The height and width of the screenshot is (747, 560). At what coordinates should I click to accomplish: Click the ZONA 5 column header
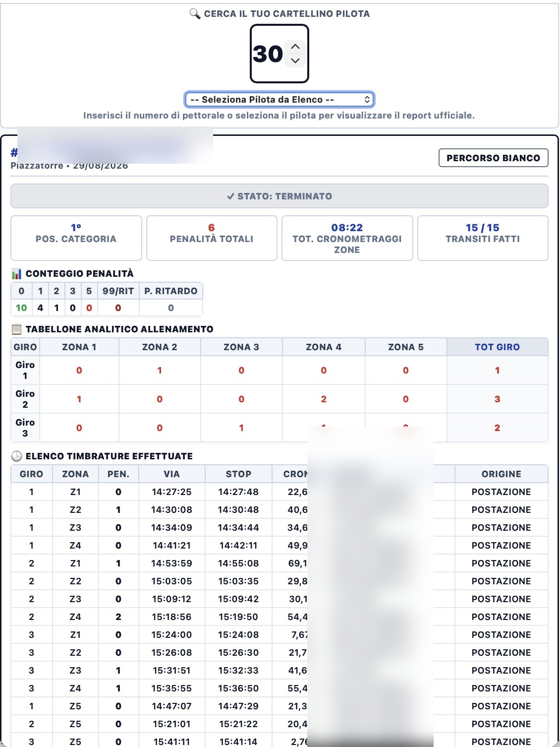pyautogui.click(x=406, y=347)
